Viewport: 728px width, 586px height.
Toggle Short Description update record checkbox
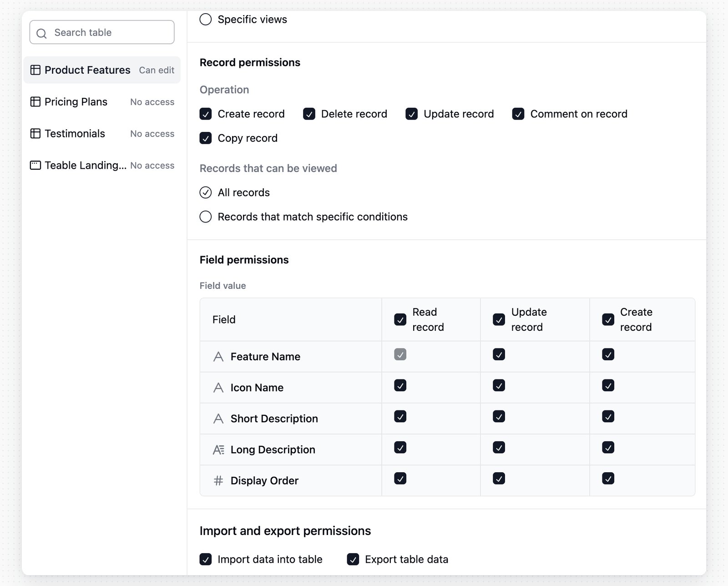[499, 416]
